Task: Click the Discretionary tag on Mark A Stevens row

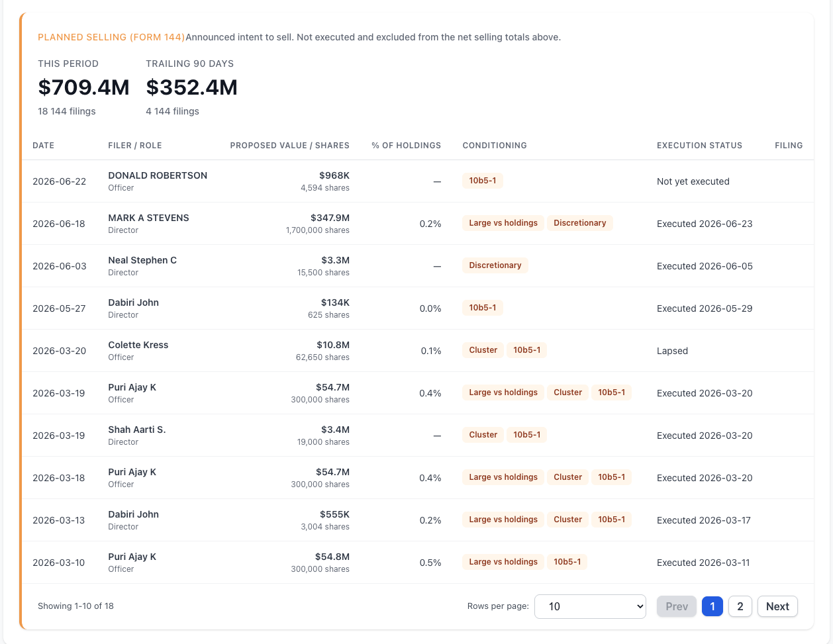Action: click(580, 223)
